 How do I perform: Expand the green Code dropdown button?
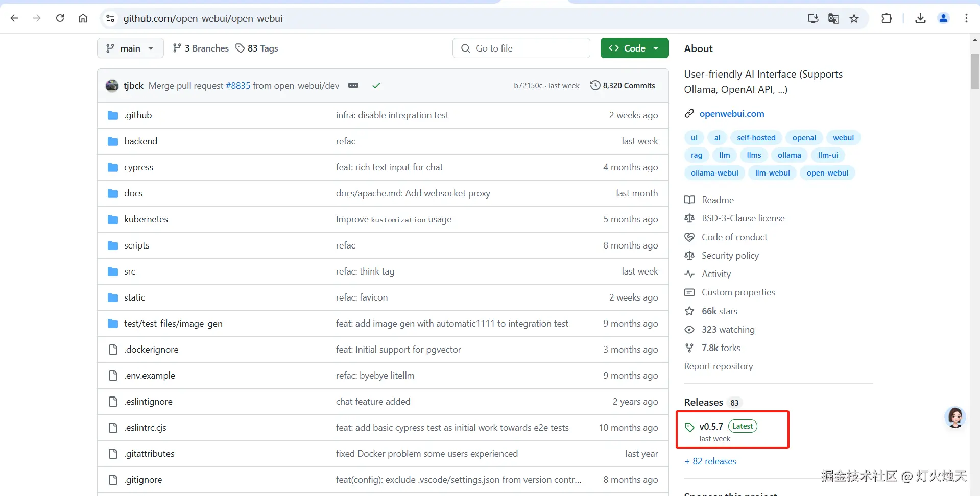(634, 48)
